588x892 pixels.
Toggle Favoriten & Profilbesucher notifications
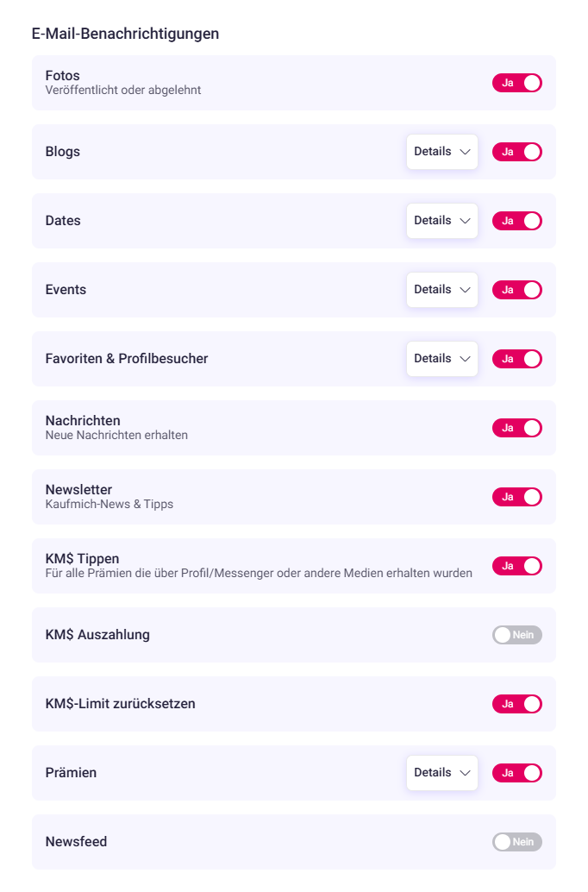pos(517,359)
